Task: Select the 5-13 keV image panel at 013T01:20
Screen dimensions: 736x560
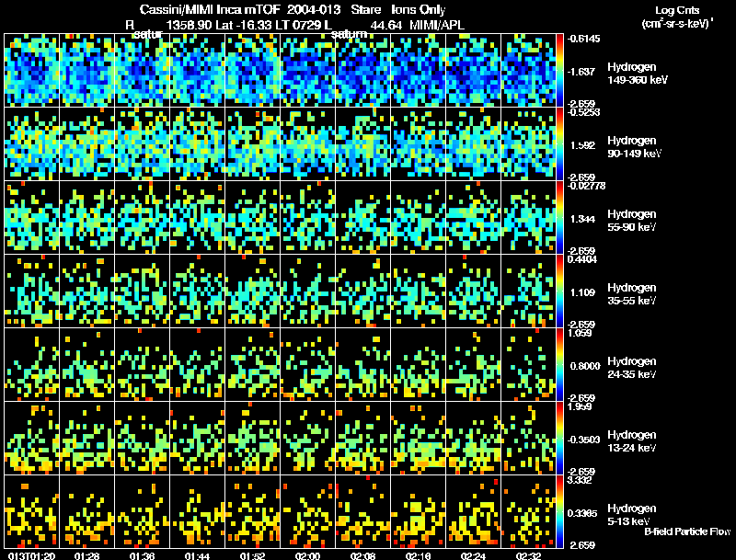Action: tap(32, 512)
